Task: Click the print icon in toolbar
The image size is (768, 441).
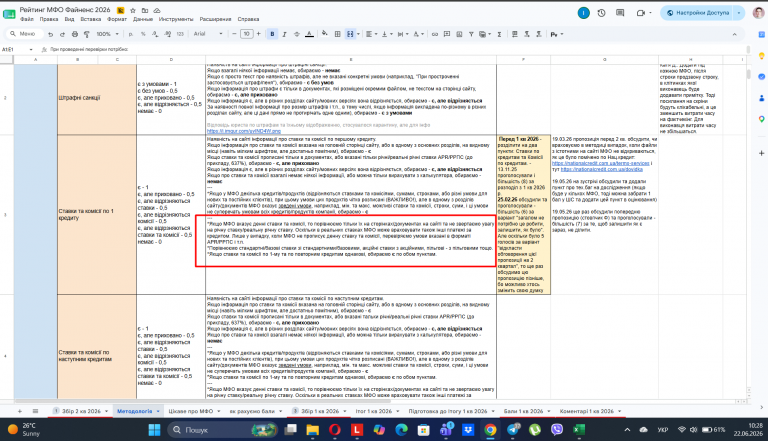Action: pos(74,34)
